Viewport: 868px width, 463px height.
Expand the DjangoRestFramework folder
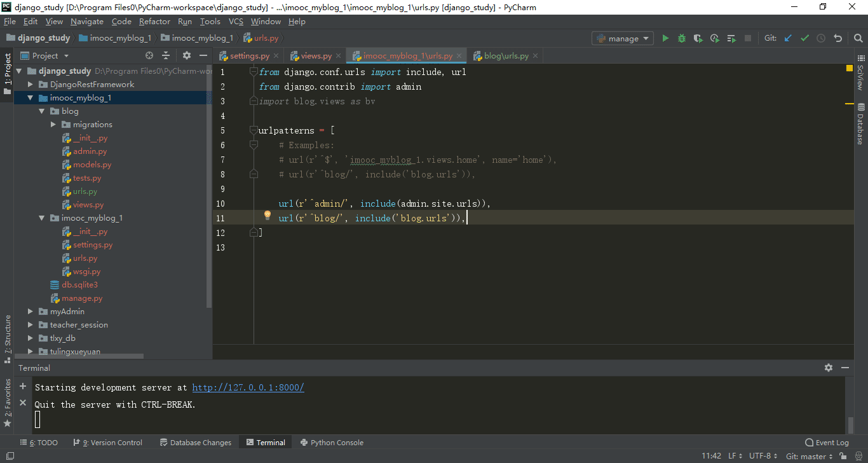tap(31, 85)
